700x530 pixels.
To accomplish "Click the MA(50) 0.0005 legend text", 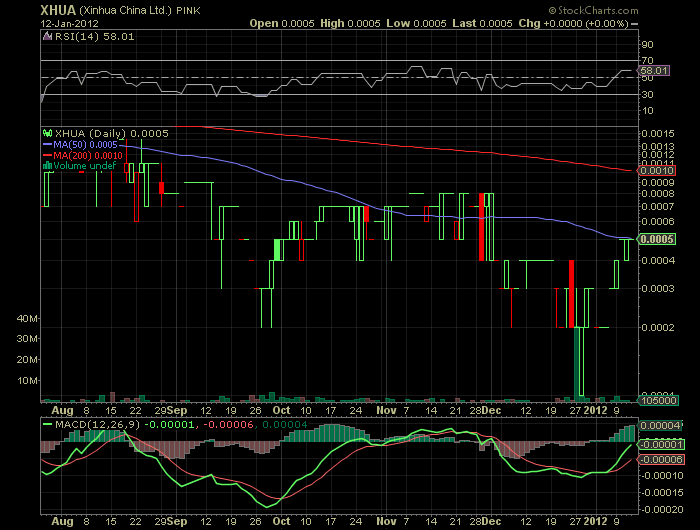I will [x=85, y=145].
